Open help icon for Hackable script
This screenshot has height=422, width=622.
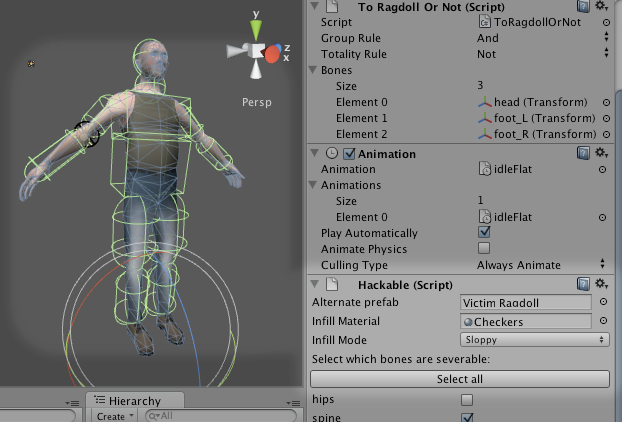[582, 285]
